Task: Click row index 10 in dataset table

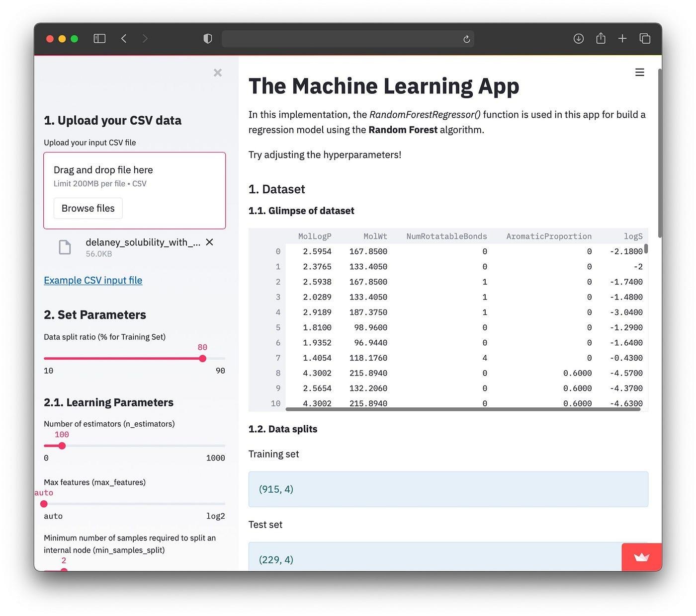Action: point(275,403)
